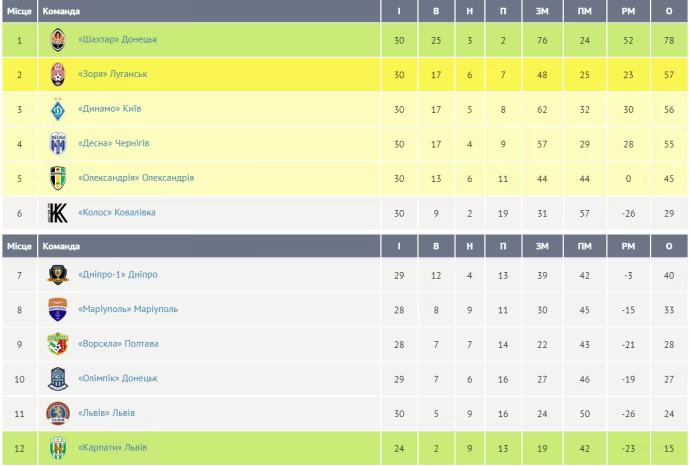Viewport: 690px width, 466px height.
Task: Click the Lviv club emblem in row 11
Action: pyautogui.click(x=58, y=413)
